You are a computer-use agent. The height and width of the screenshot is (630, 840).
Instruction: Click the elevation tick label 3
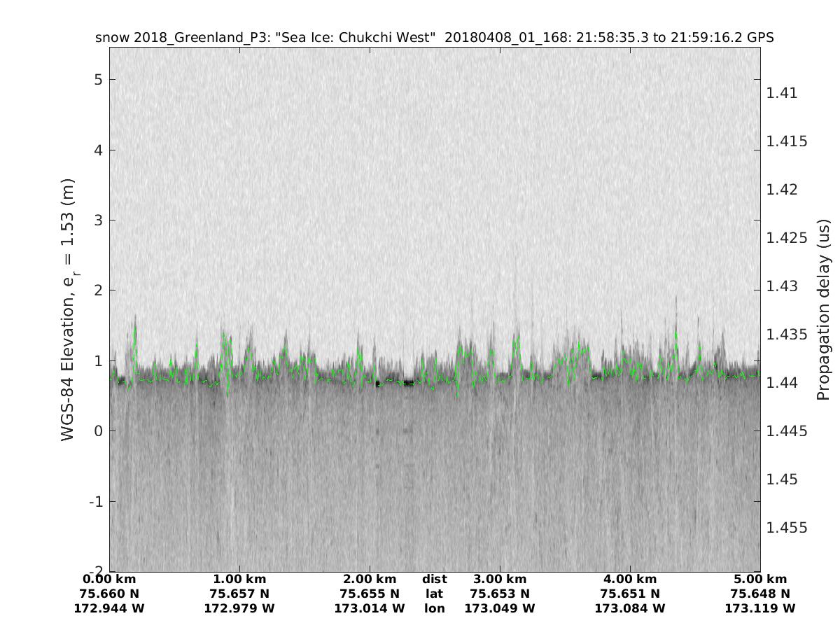pyautogui.click(x=99, y=220)
